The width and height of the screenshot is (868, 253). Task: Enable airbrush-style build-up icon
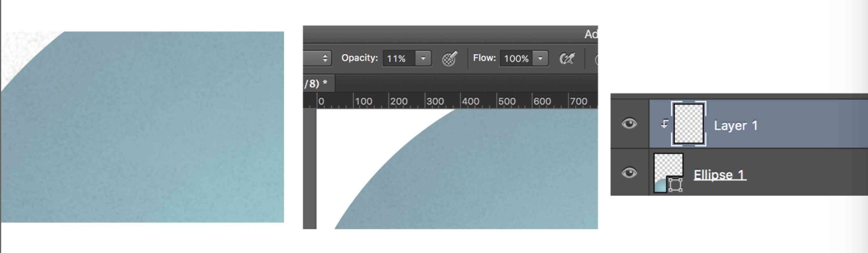pos(567,58)
